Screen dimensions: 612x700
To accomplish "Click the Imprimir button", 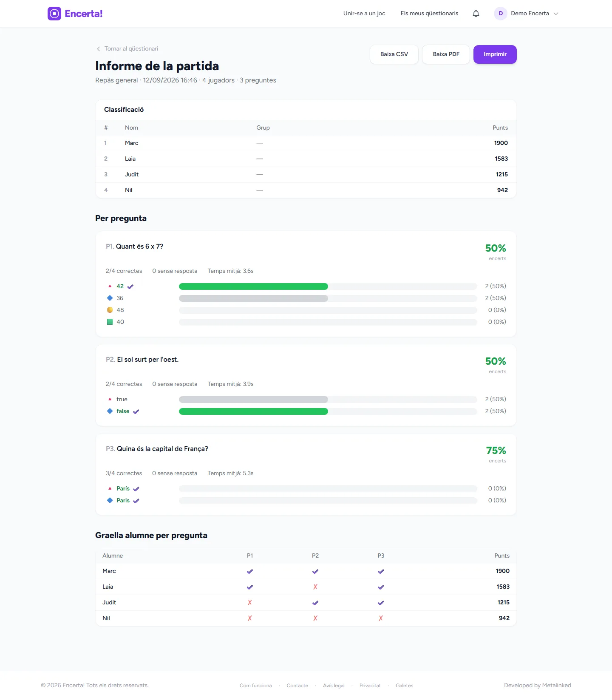I will click(495, 54).
